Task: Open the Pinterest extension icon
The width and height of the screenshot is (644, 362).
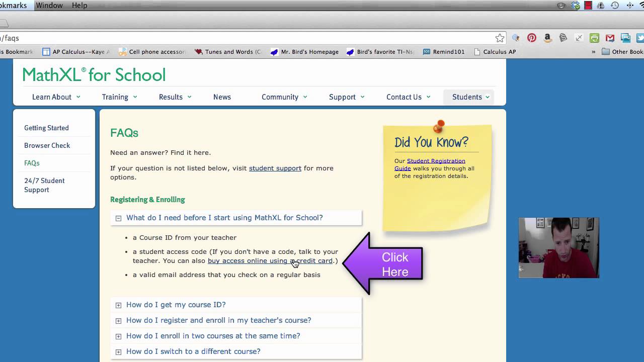Action: pos(532,38)
